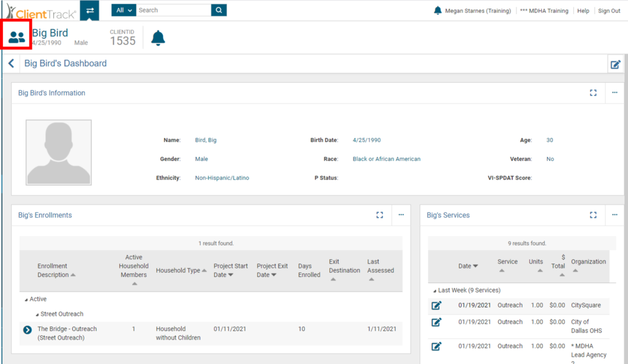628x364 pixels.
Task: Sort enrollments by Last Assessed
Action: click(380, 270)
